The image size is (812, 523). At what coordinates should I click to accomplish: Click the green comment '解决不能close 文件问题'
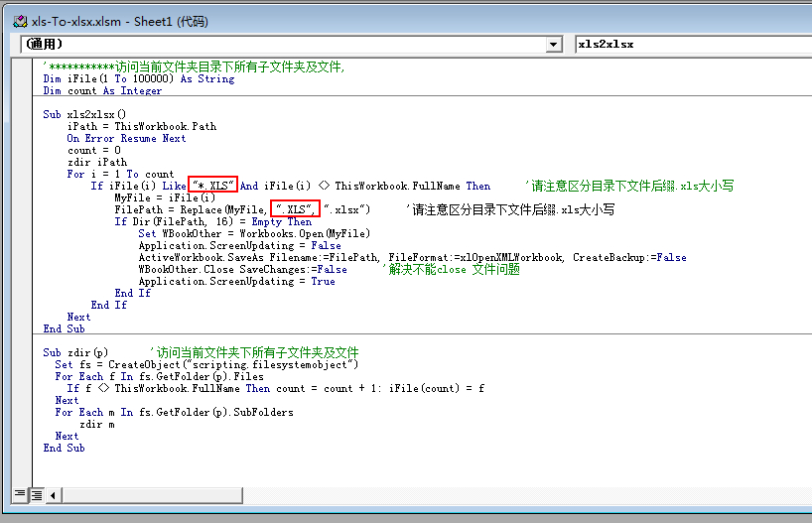click(x=451, y=269)
